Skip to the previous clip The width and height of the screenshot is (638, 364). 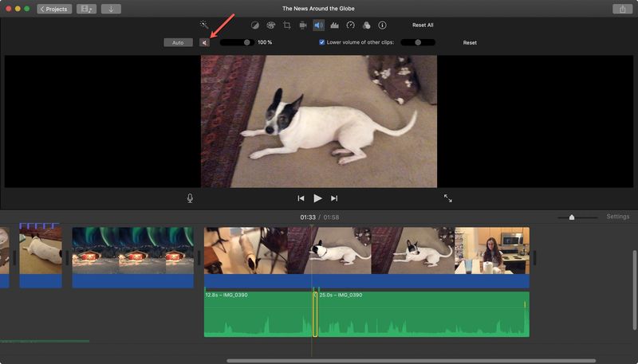(301, 198)
